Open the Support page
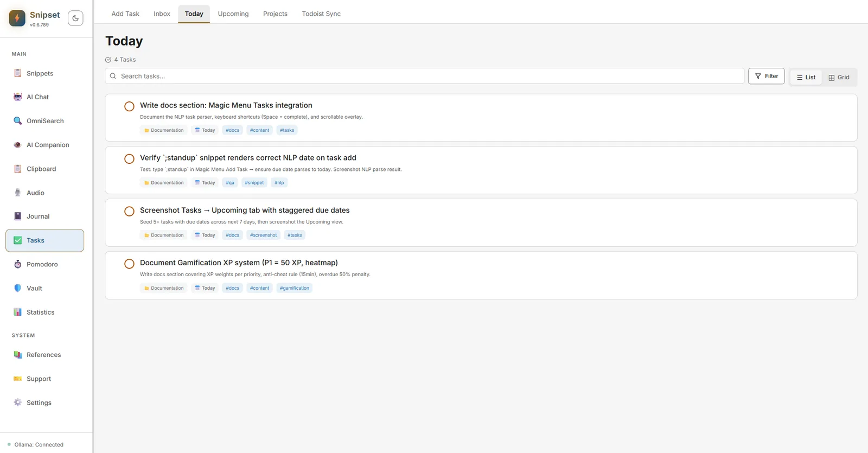The image size is (868, 453). click(x=44, y=379)
